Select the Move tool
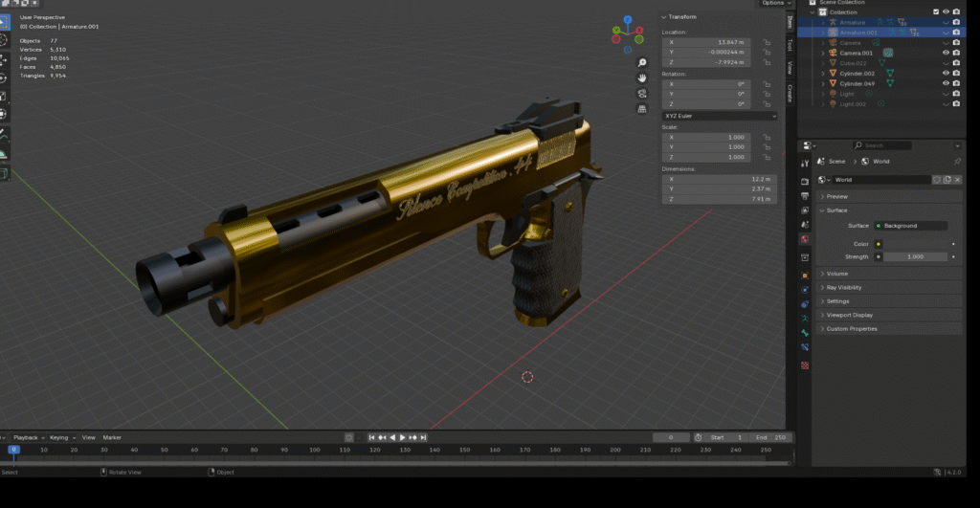 pyautogui.click(x=4, y=59)
